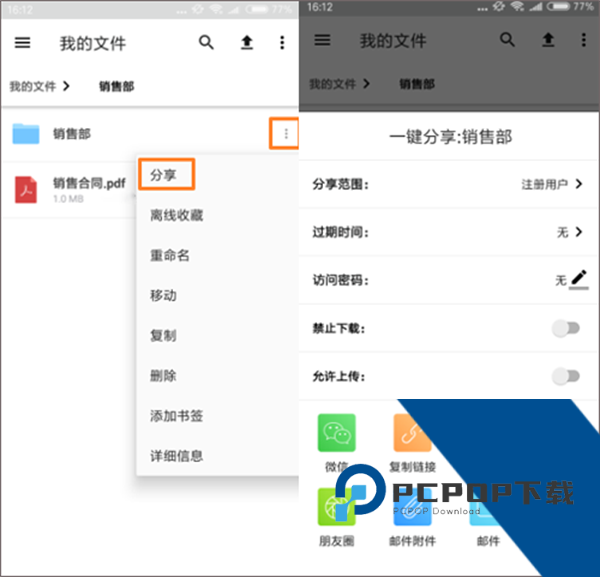
Task: Toggle the 允许上传 switch
Action: [566, 376]
